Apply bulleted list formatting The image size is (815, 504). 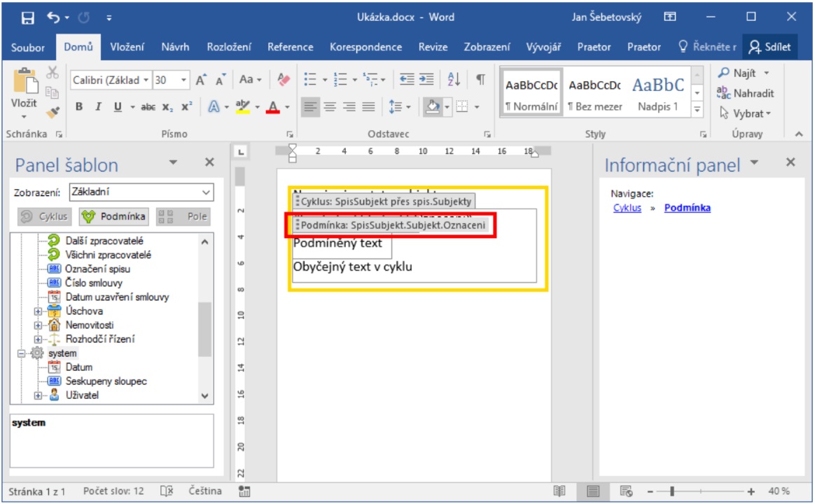310,80
